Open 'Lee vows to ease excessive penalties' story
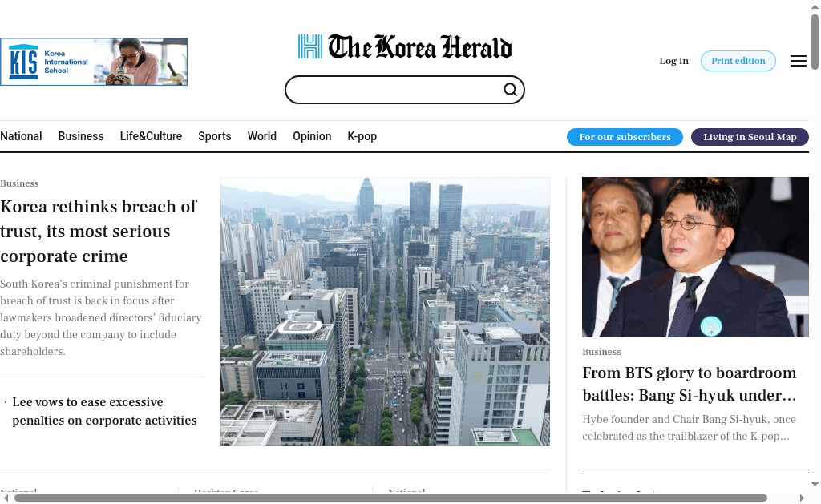 point(104,411)
